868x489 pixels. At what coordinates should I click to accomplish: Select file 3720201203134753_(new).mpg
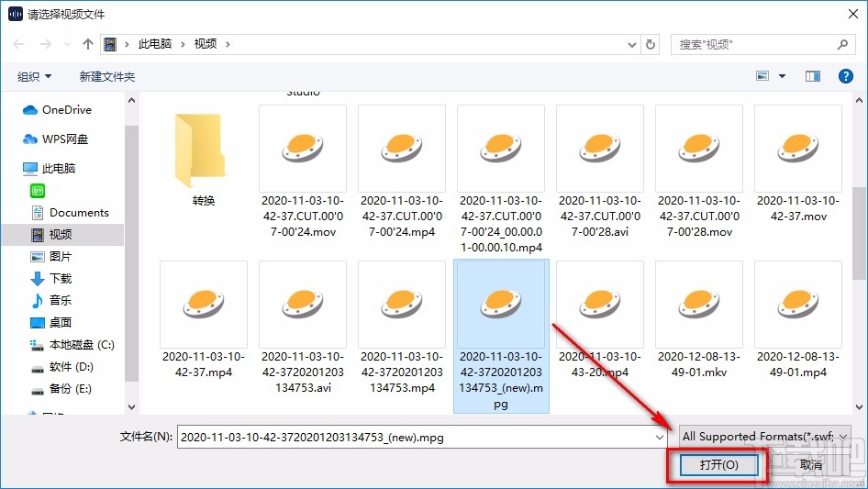tap(501, 336)
